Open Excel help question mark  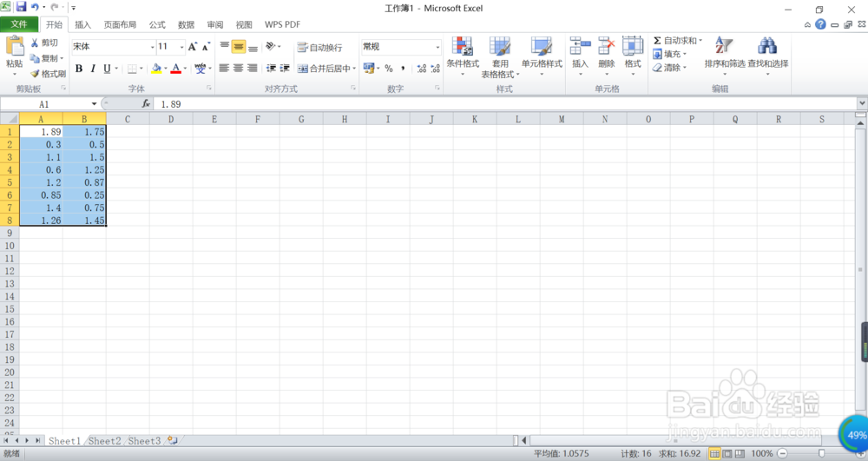(820, 24)
